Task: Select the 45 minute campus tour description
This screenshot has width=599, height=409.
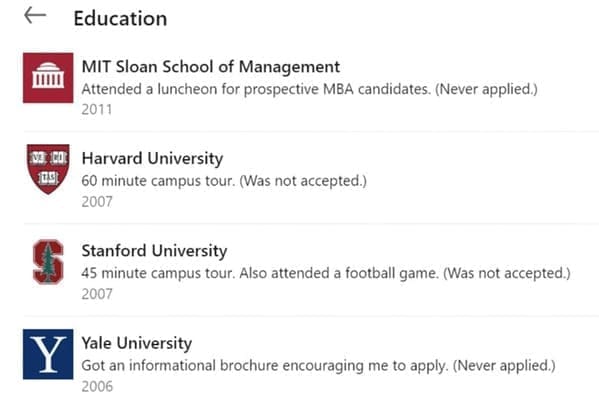Action: click(326, 273)
